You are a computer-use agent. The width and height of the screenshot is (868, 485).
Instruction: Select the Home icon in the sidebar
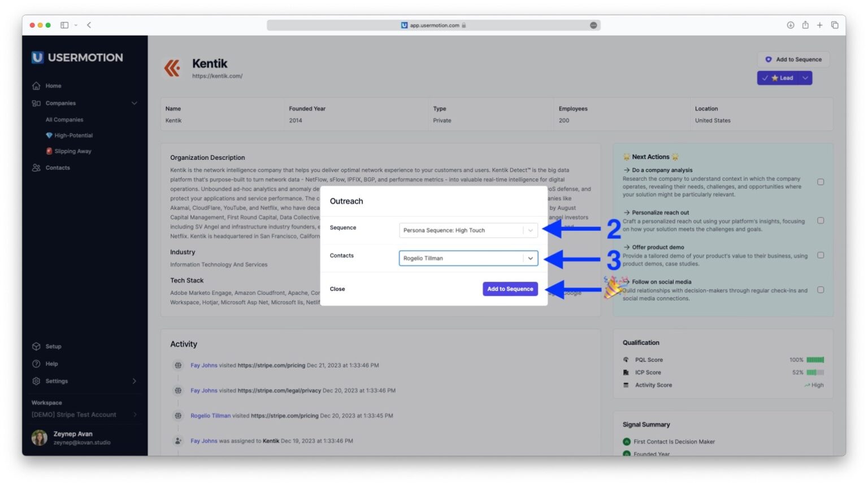pos(37,85)
